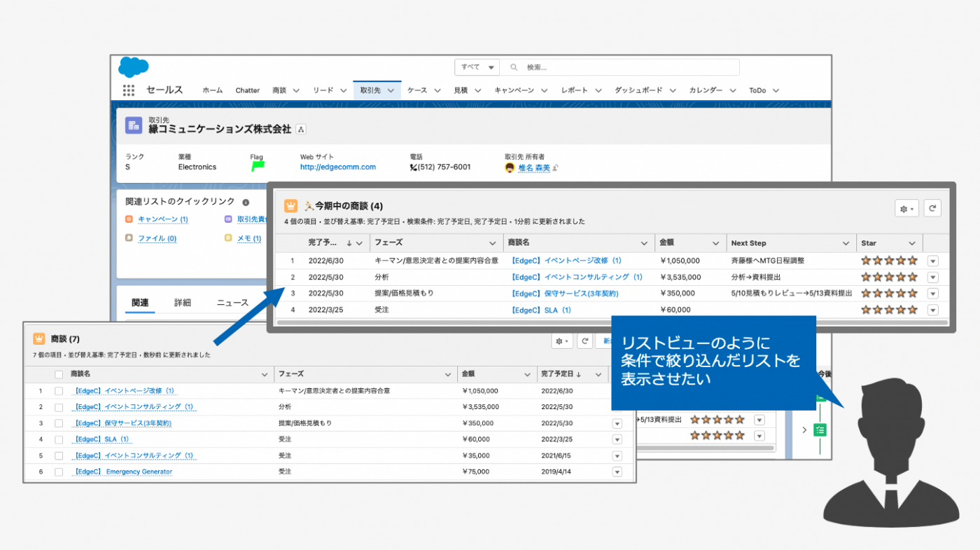Check the 保守サービス(3年契約) row in 商談 (7)
The image size is (980, 550).
click(x=59, y=423)
